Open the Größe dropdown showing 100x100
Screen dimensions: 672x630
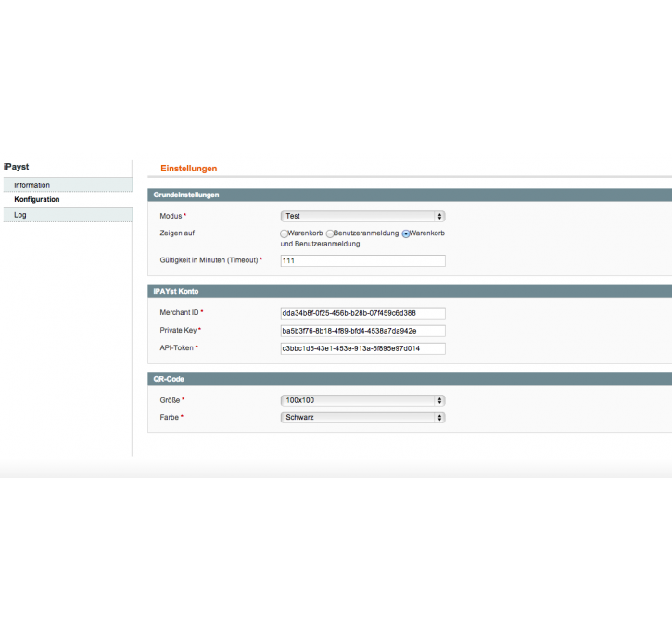point(362,400)
